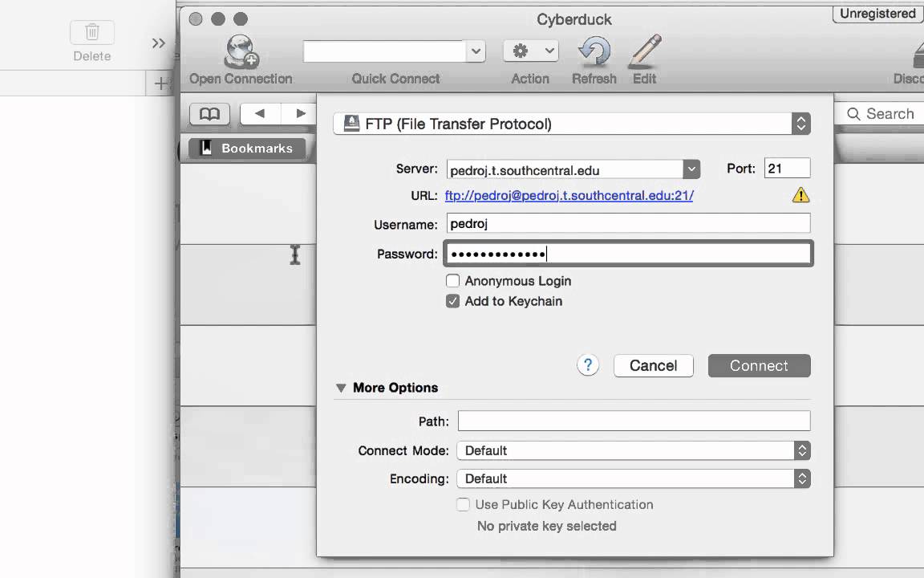Click the Search field magnifier
Image resolution: width=924 pixels, height=578 pixels.
pyautogui.click(x=853, y=114)
